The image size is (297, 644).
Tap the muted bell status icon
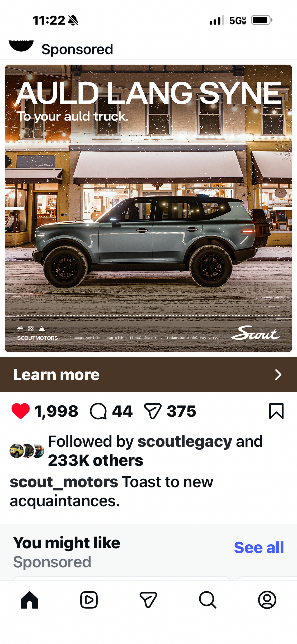coord(73,20)
